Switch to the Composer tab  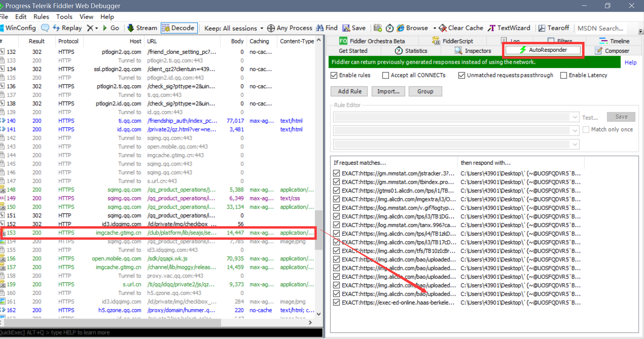click(x=612, y=51)
